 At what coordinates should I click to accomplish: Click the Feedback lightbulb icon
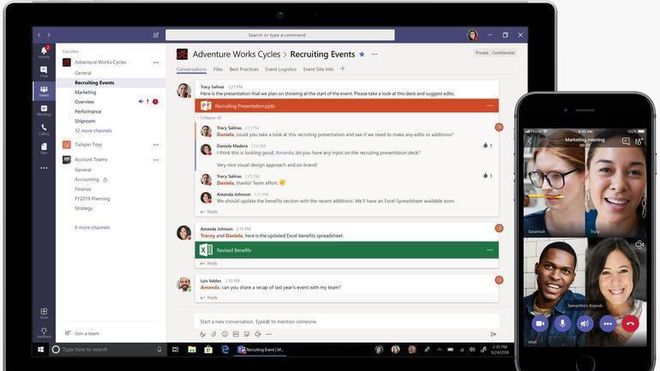(x=44, y=332)
